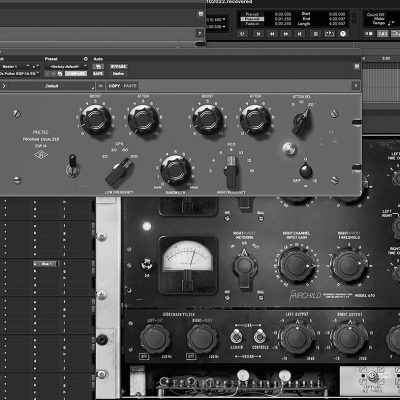Click the Pultec HIGH FREQUENCY KCS selector
This screenshot has height=400, width=400.
[x=231, y=171]
